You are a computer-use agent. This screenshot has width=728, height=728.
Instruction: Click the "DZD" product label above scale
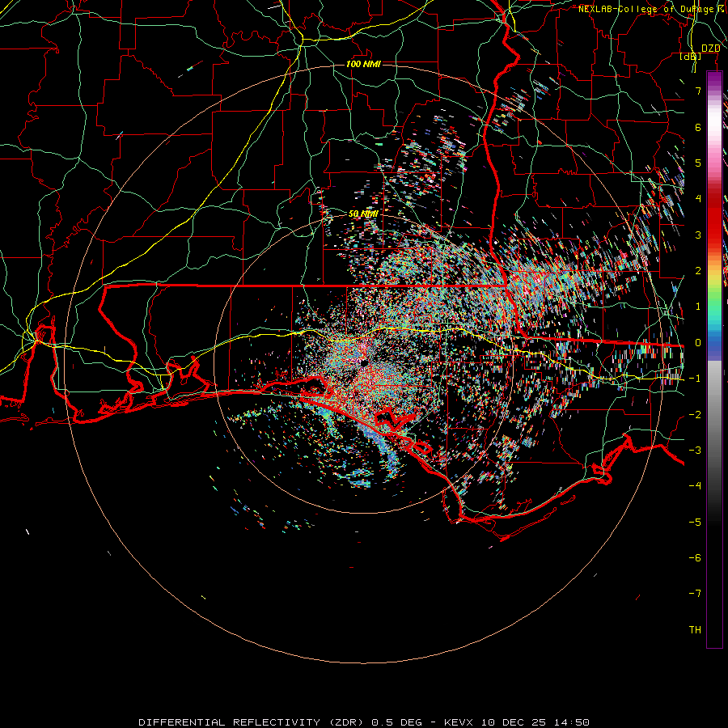pos(710,49)
